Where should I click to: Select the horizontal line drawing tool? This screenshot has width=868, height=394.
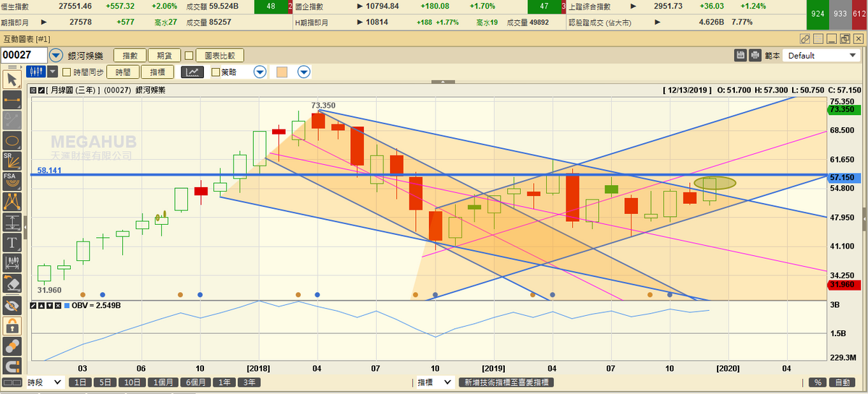pos(12,99)
